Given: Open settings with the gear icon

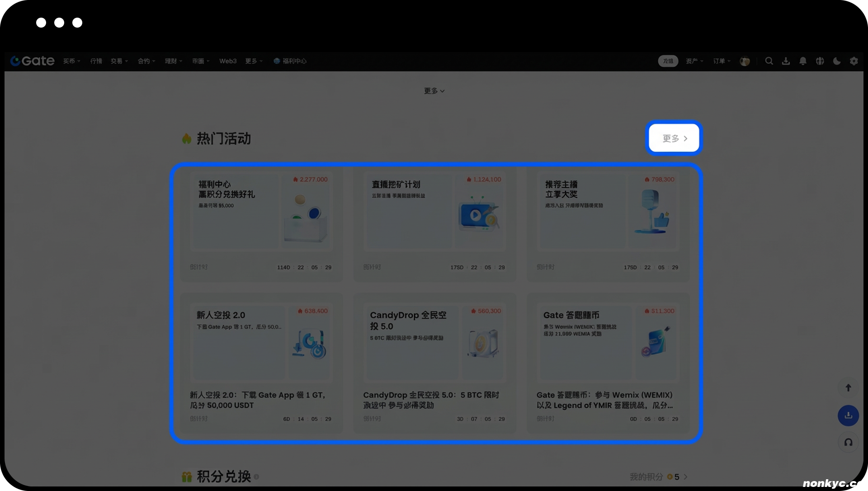Looking at the screenshot, I should [854, 61].
